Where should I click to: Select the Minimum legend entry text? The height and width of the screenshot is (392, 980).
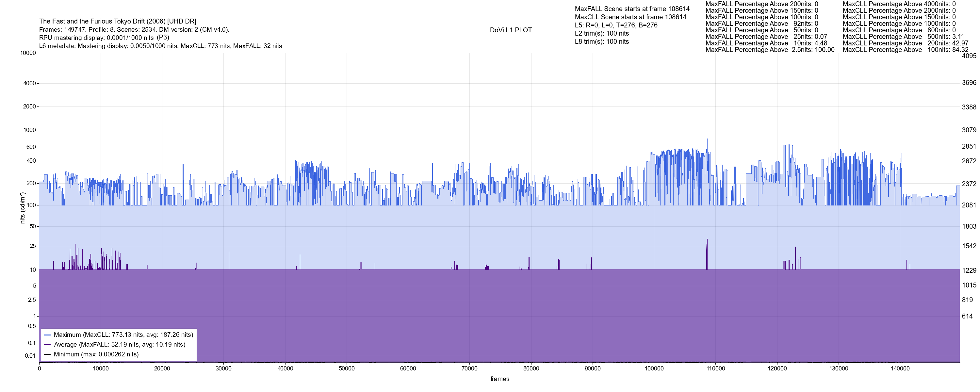(96, 354)
